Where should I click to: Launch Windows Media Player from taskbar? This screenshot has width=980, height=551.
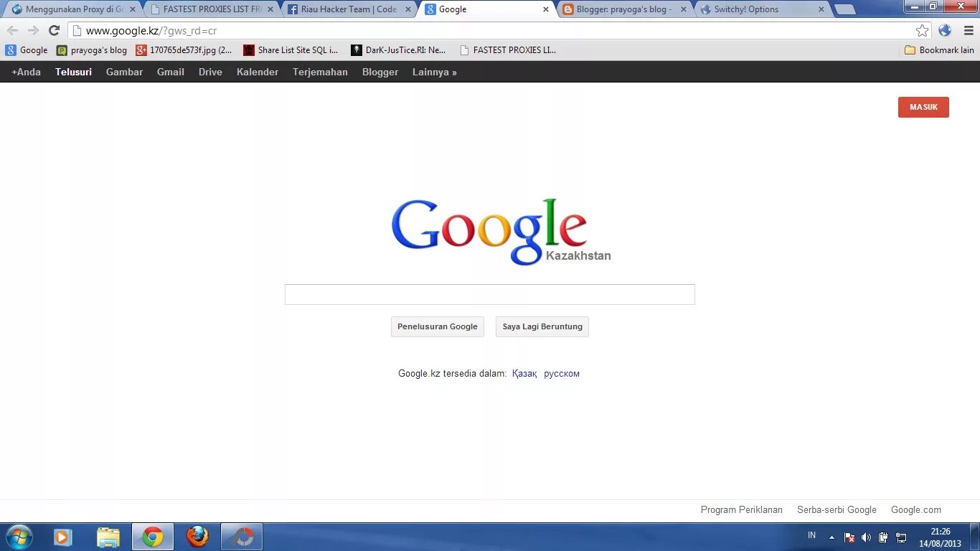pos(63,537)
